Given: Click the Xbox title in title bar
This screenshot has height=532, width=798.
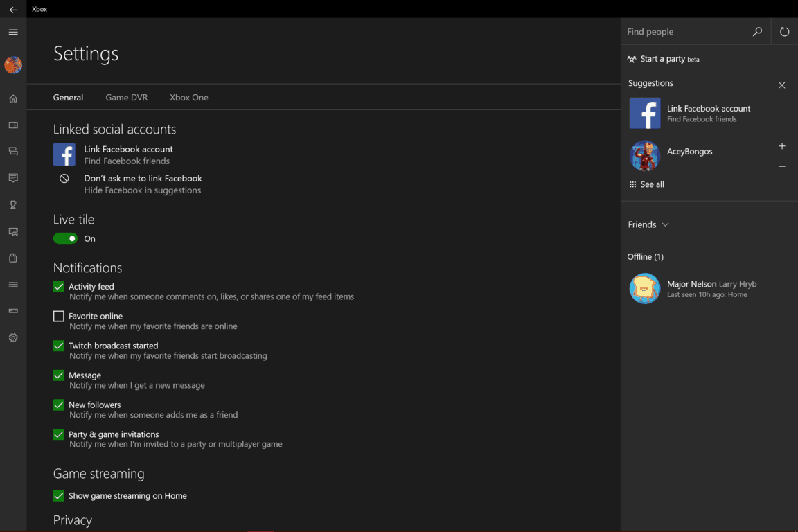Looking at the screenshot, I should [39, 9].
